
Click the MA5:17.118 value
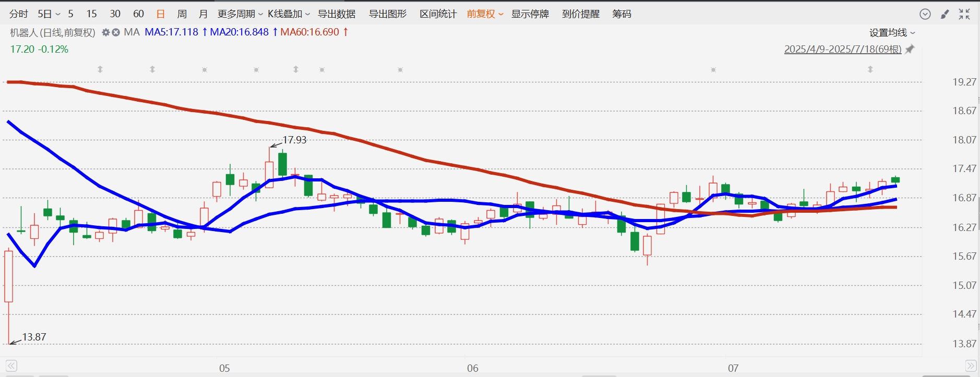pos(172,32)
